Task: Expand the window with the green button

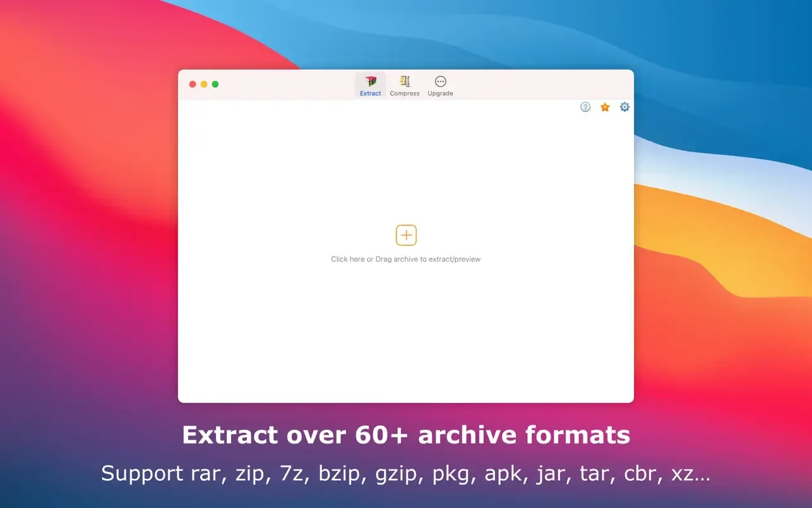Action: tap(215, 83)
